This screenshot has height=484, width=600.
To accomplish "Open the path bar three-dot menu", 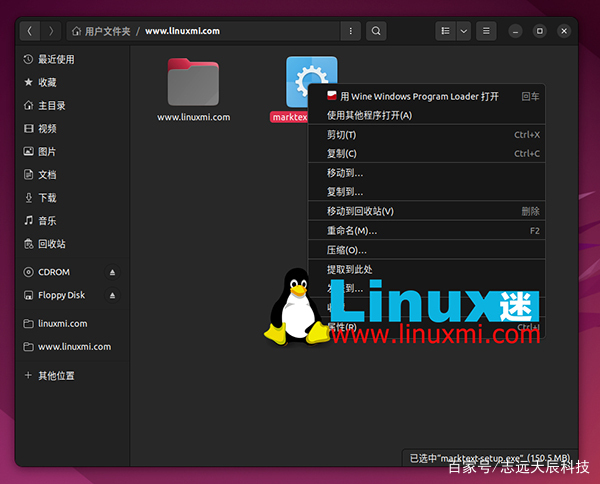I will (x=351, y=31).
